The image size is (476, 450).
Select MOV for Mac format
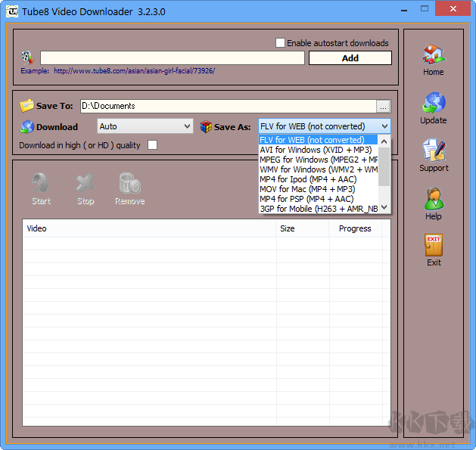coord(318,189)
